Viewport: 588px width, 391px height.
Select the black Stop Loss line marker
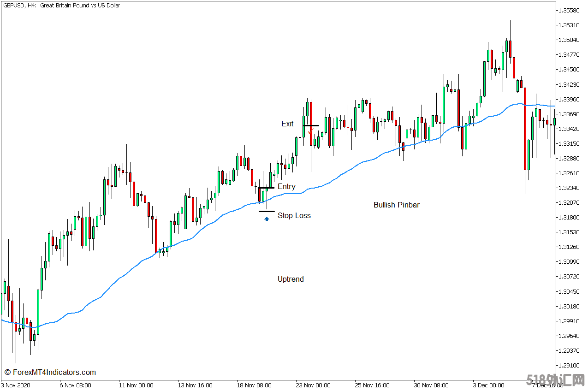[267, 211]
